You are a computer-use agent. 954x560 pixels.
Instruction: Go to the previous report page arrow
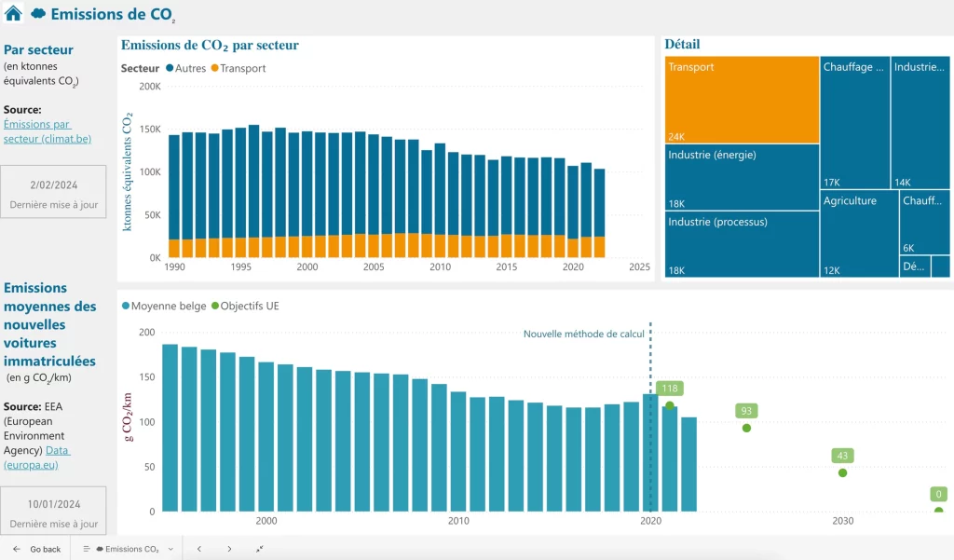(x=198, y=549)
